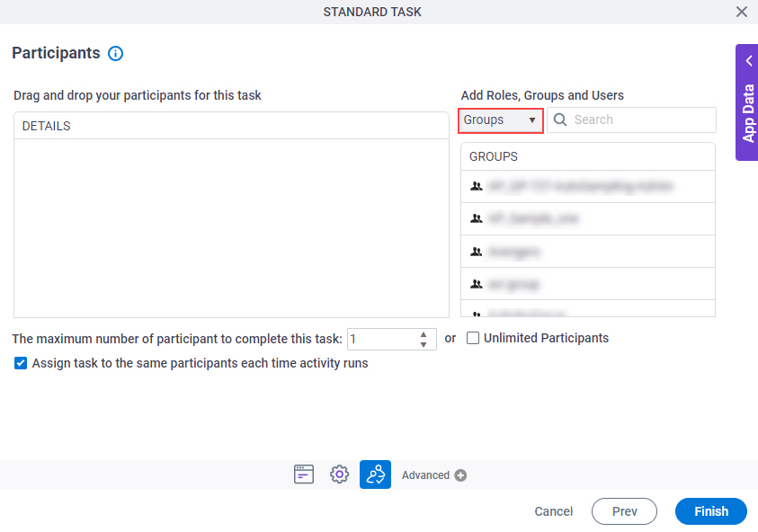Open the gear settings tab icon

click(x=339, y=474)
